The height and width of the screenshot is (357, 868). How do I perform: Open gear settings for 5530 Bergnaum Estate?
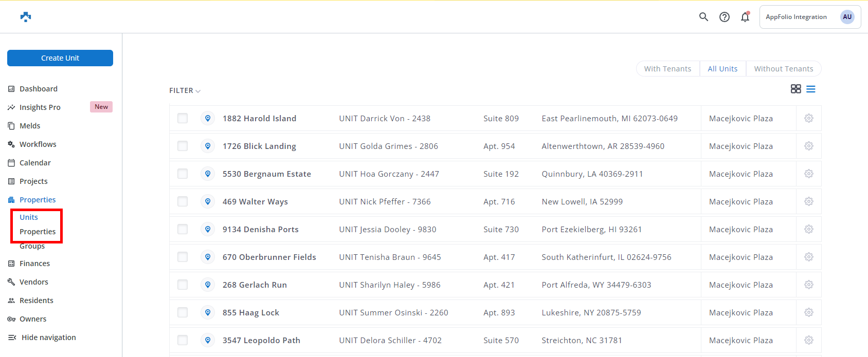click(809, 174)
